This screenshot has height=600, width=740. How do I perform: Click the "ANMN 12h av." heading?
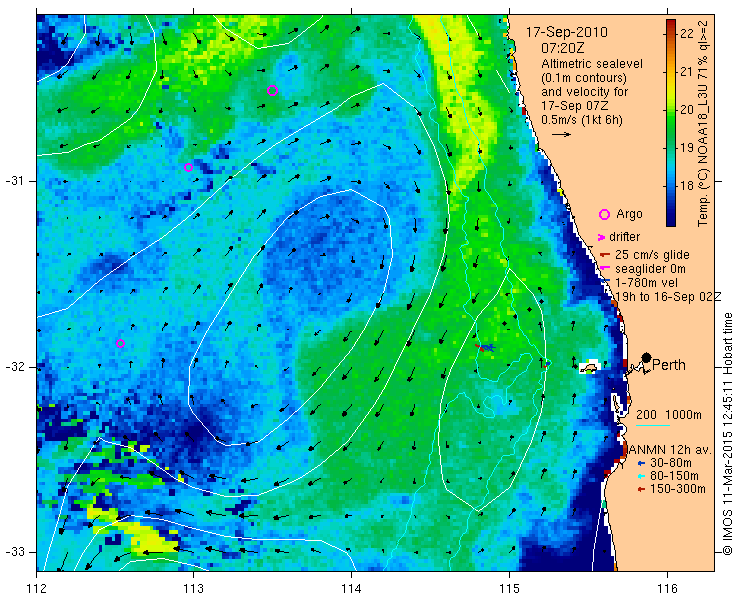coord(670,449)
